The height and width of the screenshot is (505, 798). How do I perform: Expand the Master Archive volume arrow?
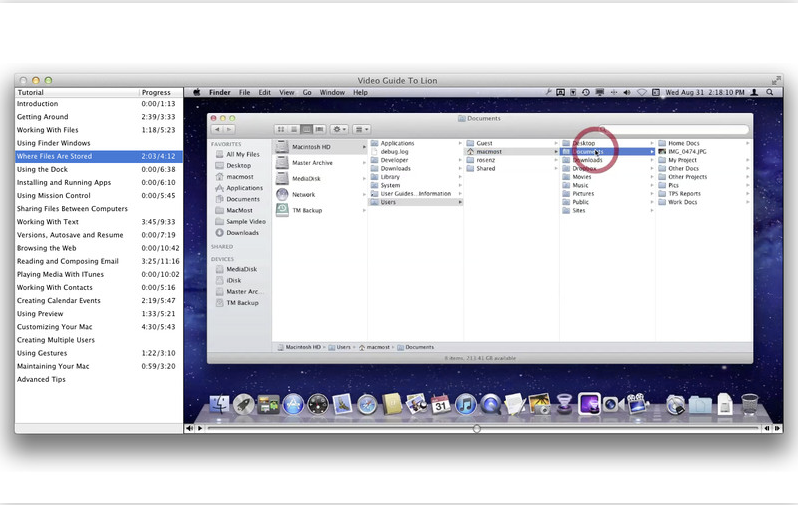pyautogui.click(x=364, y=163)
